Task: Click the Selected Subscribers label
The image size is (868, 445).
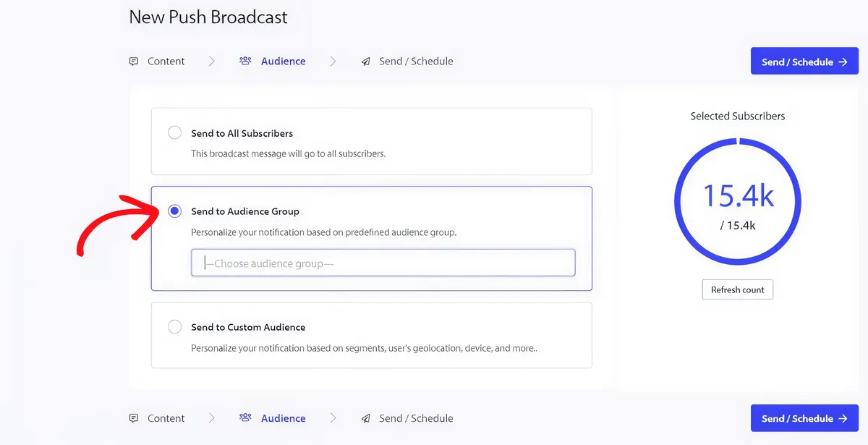Action: coord(737,116)
